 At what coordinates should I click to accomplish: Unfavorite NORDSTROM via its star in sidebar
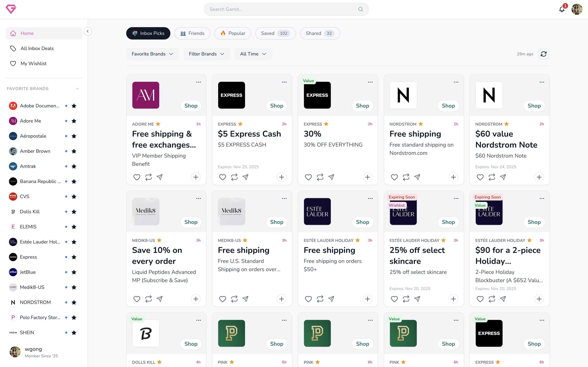[74, 302]
